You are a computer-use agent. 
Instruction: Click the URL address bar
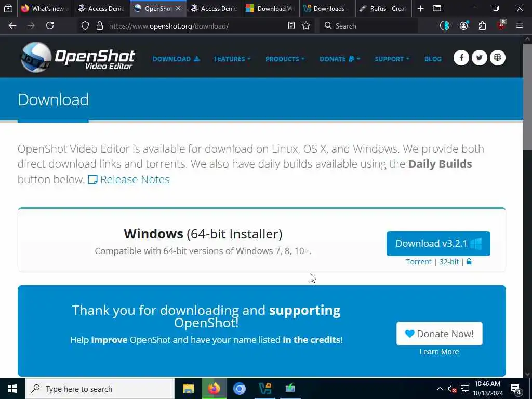coord(197,26)
